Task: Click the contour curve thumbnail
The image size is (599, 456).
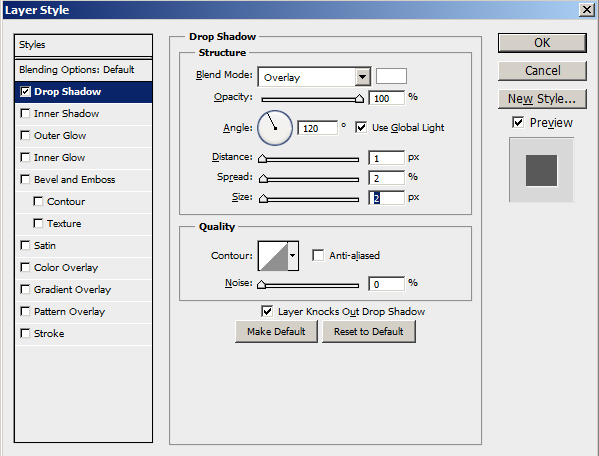Action: point(273,256)
